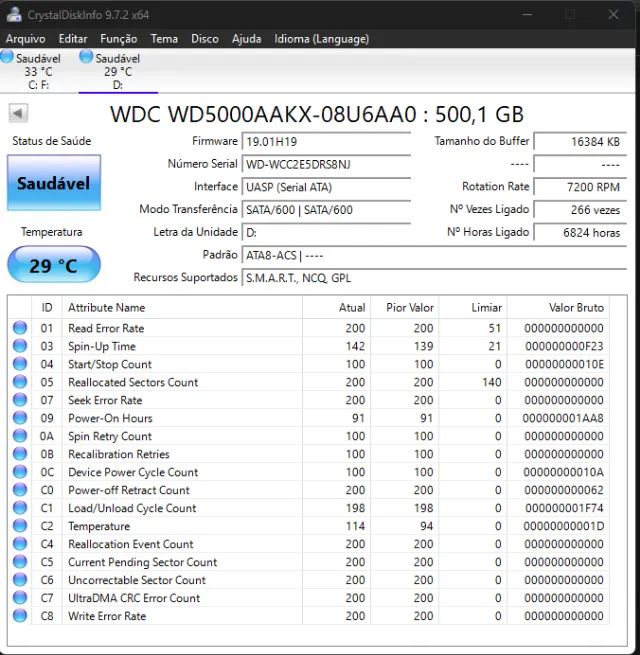Viewport: 640px width, 655px height.
Task: Click the Limiar column header
Action: click(x=472, y=307)
